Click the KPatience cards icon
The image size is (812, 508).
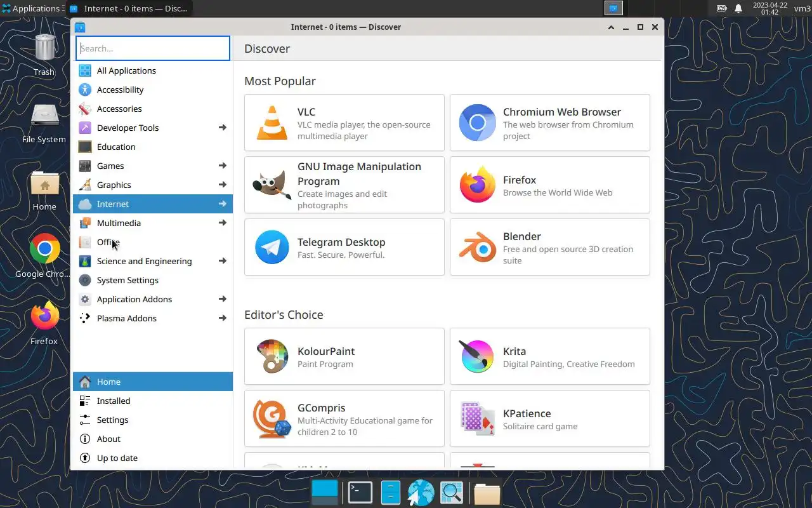477,418
